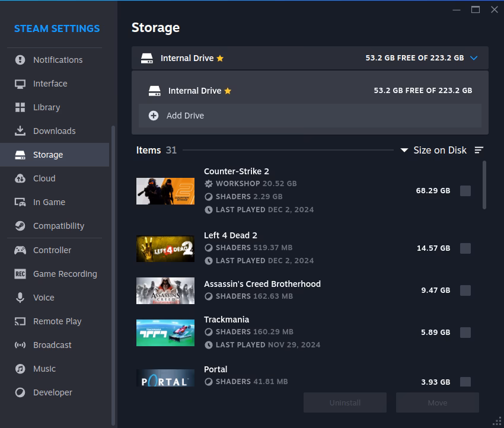Click the Left 4 Dead 2 shaders icon
504x428 pixels.
coord(209,248)
